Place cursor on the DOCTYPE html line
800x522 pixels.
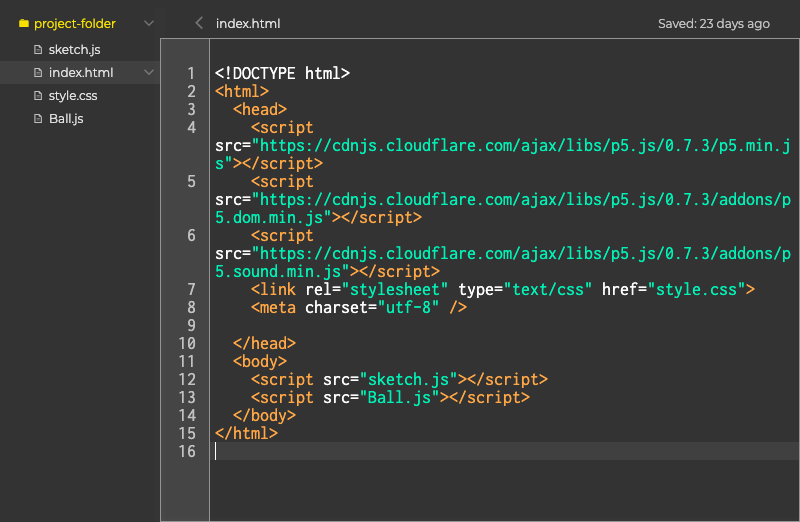282,73
